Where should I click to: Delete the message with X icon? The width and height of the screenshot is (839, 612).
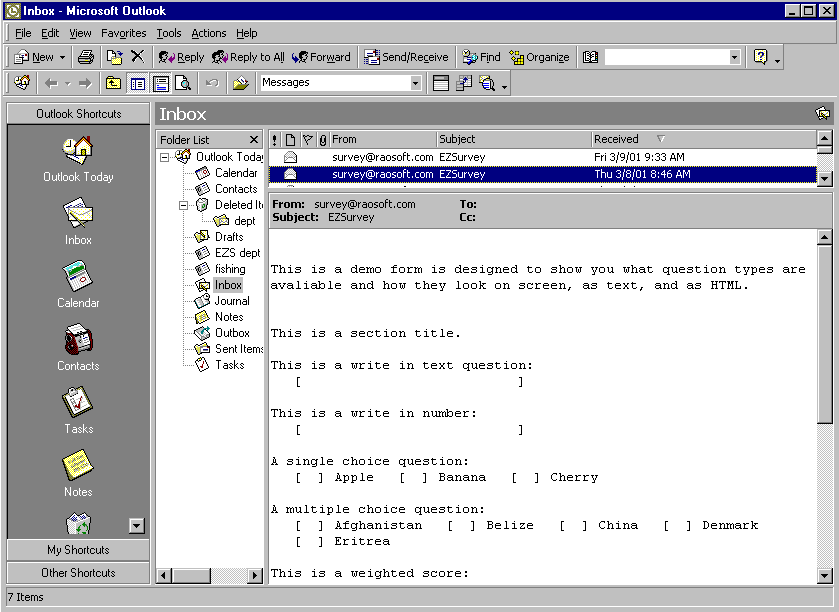coord(138,56)
